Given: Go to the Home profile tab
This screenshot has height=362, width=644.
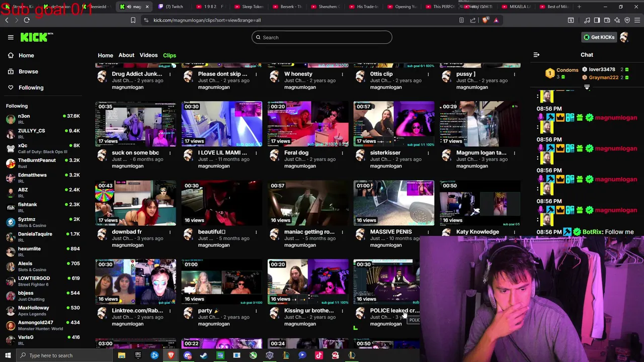Looking at the screenshot, I should click(105, 55).
